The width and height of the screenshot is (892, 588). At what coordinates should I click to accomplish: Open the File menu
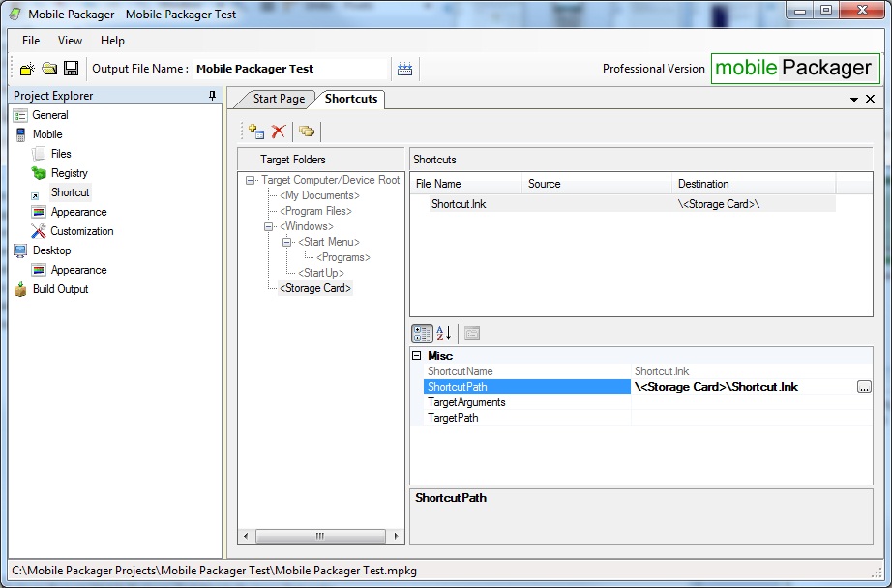pos(31,41)
